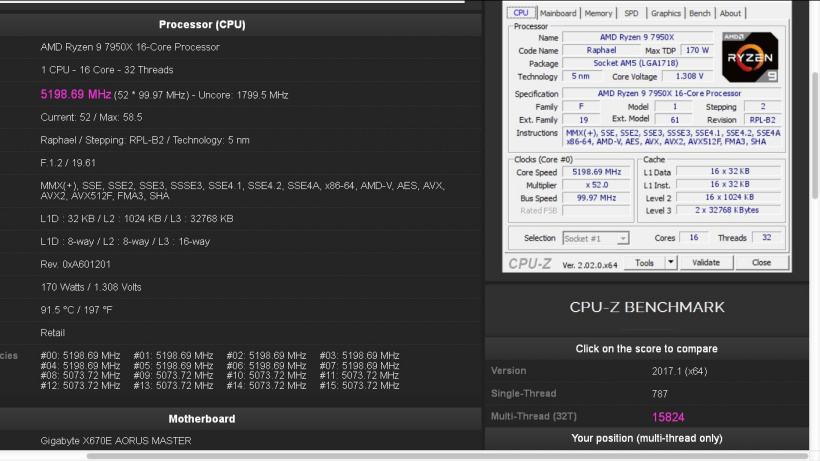
Task: Click the Current: 52 / Max: 58.5 row
Action: click(91, 117)
